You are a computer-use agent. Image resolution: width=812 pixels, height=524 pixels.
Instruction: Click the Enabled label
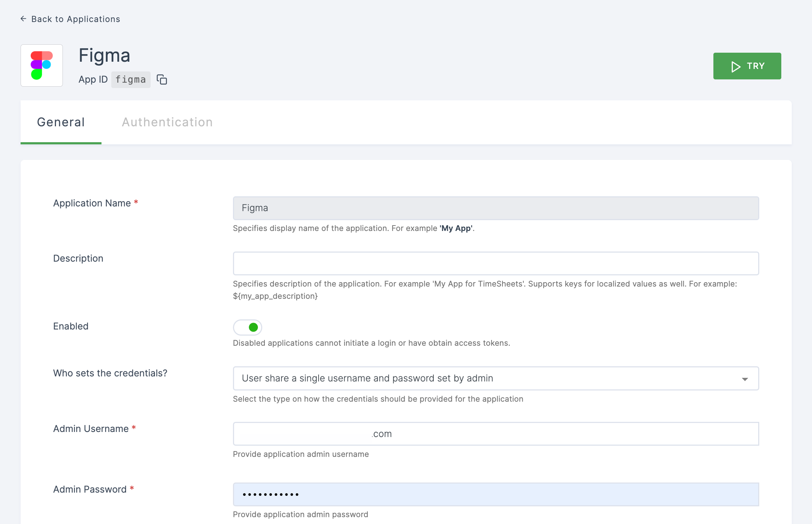coord(71,326)
